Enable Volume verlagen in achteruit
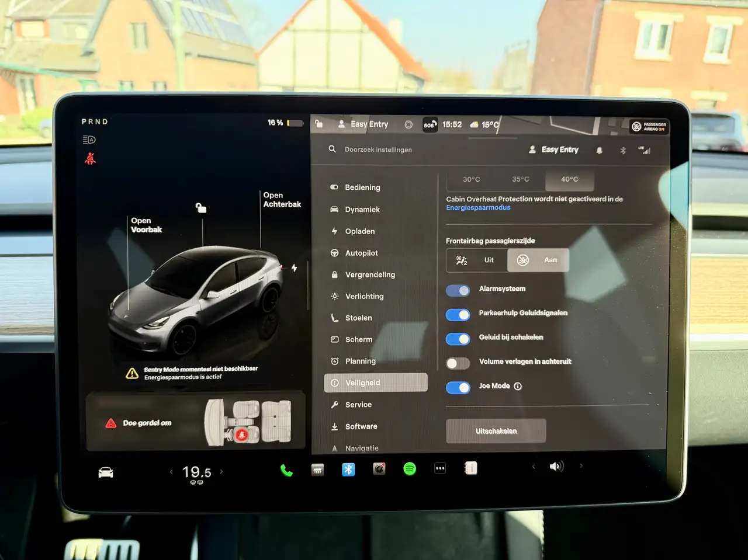Image resolution: width=748 pixels, height=560 pixels. point(458,363)
